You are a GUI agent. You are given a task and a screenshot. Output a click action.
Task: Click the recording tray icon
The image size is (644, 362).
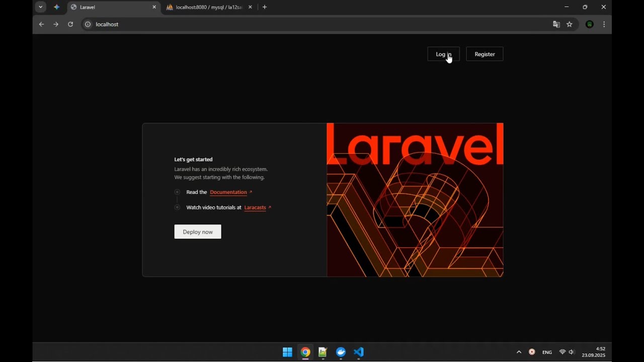[x=532, y=352]
